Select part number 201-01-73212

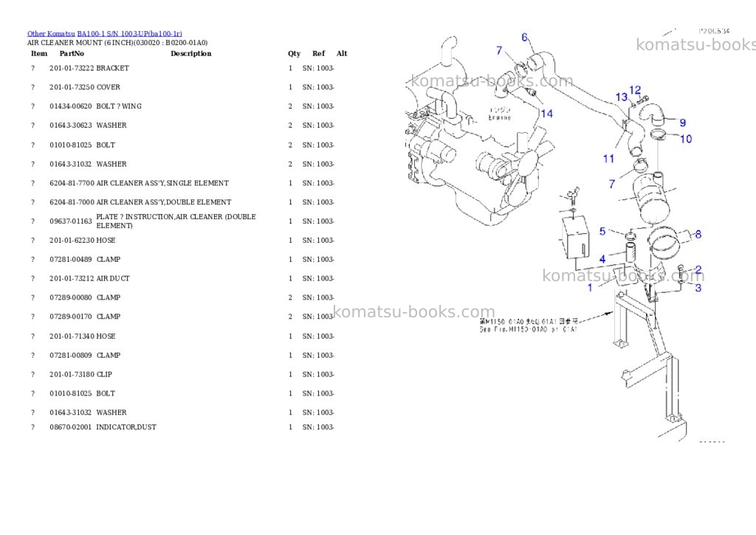point(72,279)
